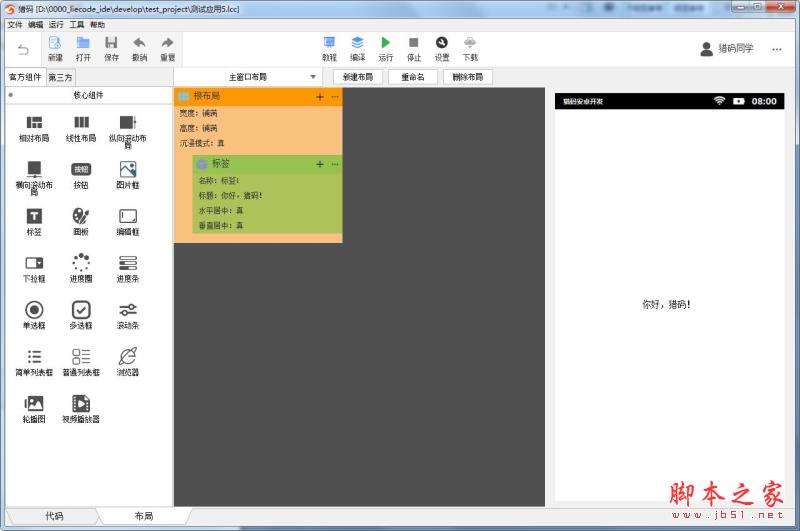Click the 下载 (Download) cloud icon
The image size is (800, 531).
pyautogui.click(x=470, y=48)
